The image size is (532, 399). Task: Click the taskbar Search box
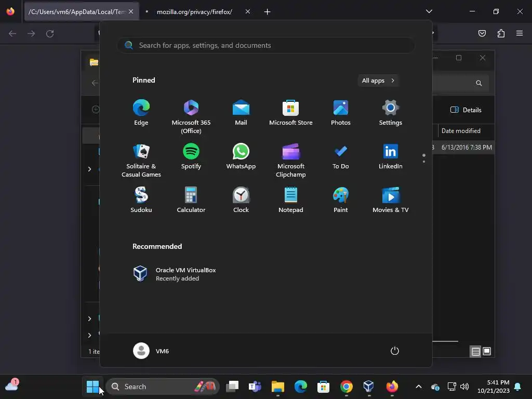point(163,387)
